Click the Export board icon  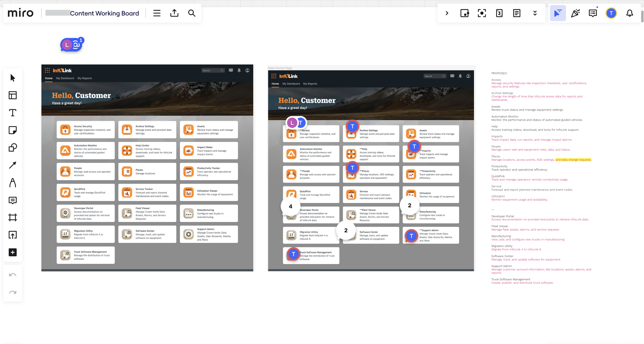click(x=174, y=13)
